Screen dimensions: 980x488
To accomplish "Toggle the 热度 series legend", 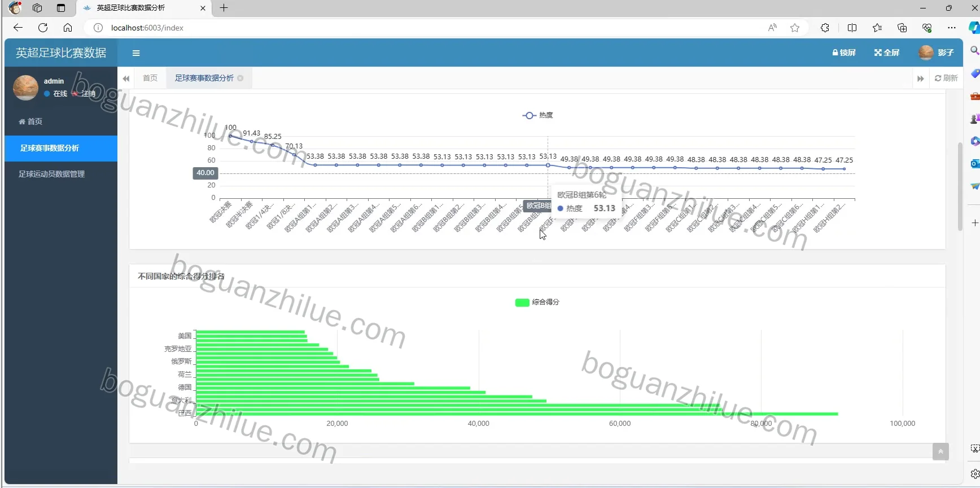I will click(x=538, y=115).
